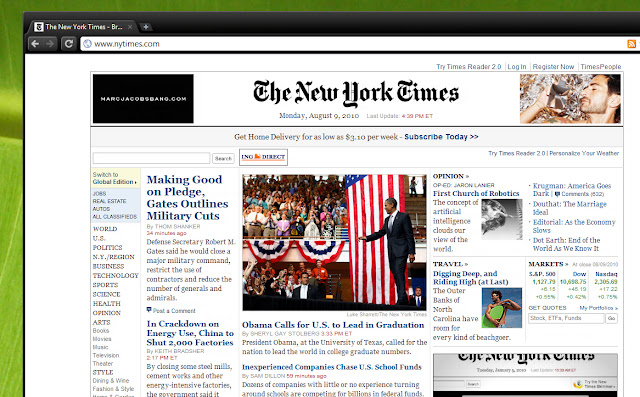Go to the Science section
The height and width of the screenshot is (397, 640).
(x=106, y=295)
